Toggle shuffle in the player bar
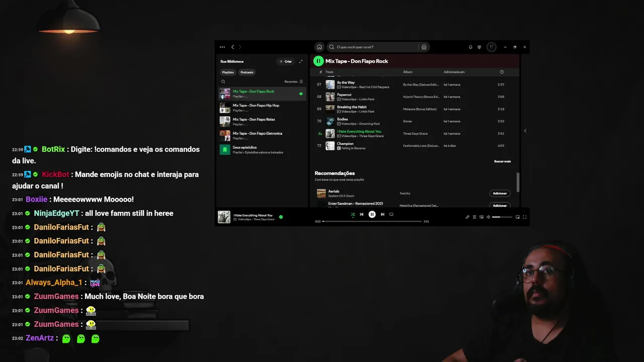The height and width of the screenshot is (362, 644). pos(353,214)
